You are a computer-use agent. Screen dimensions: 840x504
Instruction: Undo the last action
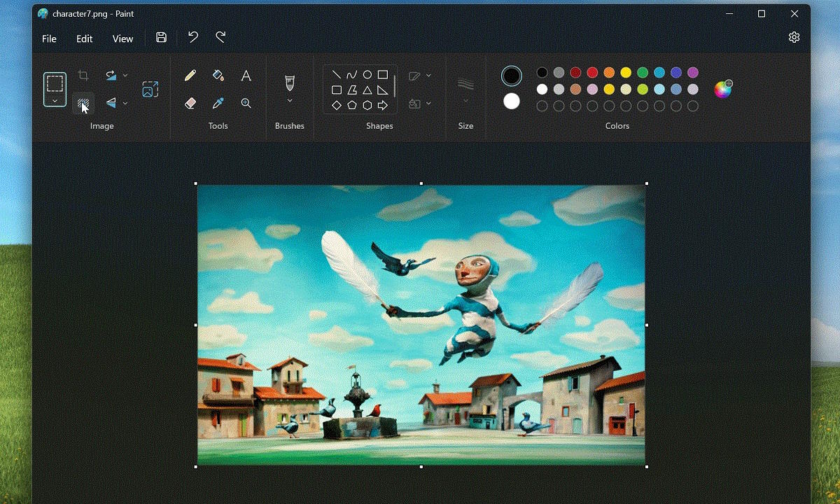[194, 37]
